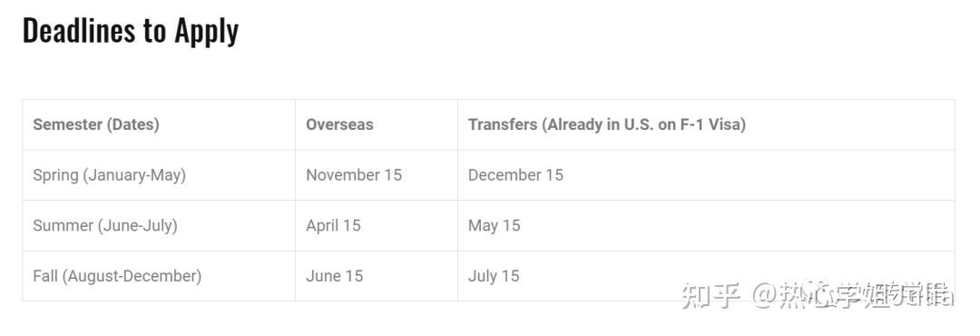
Task: Click the 知乎 watermark logo
Action: click(x=710, y=295)
